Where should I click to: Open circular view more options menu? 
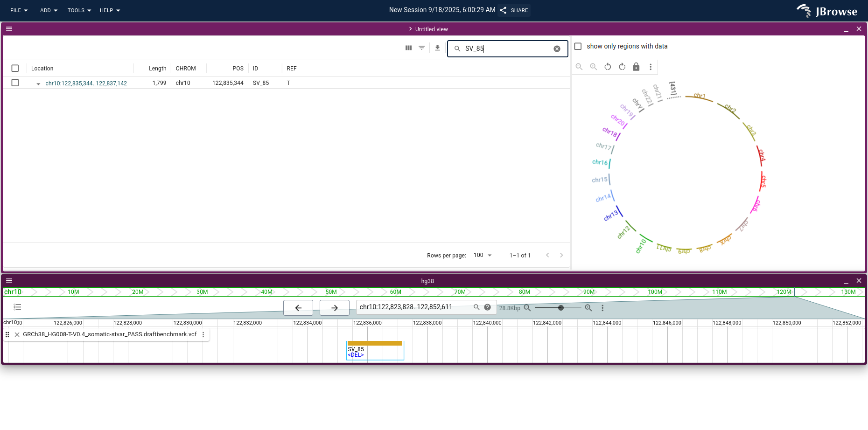pos(651,67)
